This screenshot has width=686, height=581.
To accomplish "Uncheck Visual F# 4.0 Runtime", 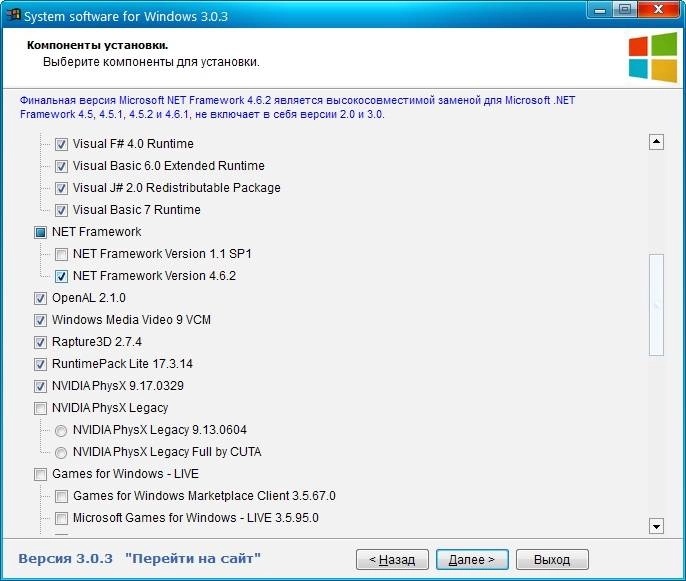I will tap(61, 144).
